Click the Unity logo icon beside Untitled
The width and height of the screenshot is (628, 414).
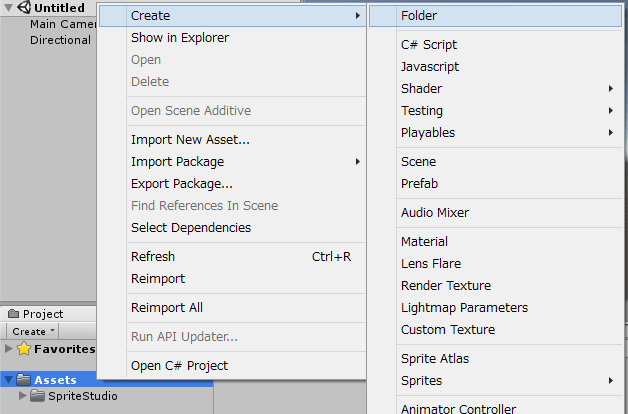[x=24, y=7]
